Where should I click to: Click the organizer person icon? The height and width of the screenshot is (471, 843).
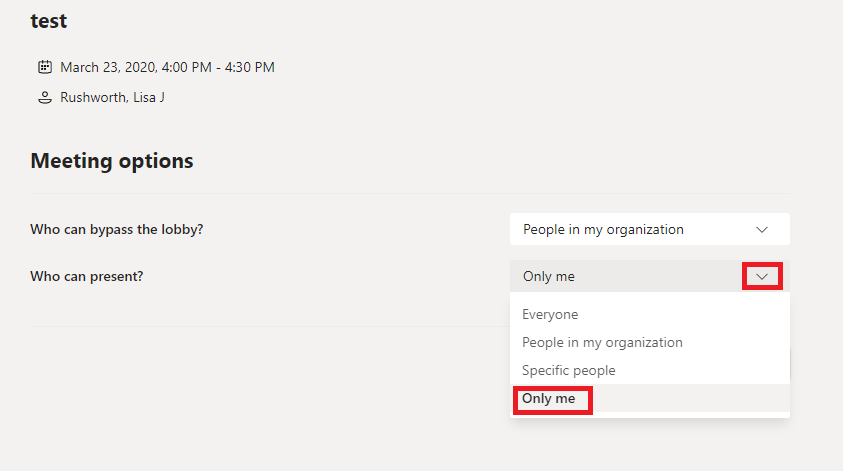(45, 97)
